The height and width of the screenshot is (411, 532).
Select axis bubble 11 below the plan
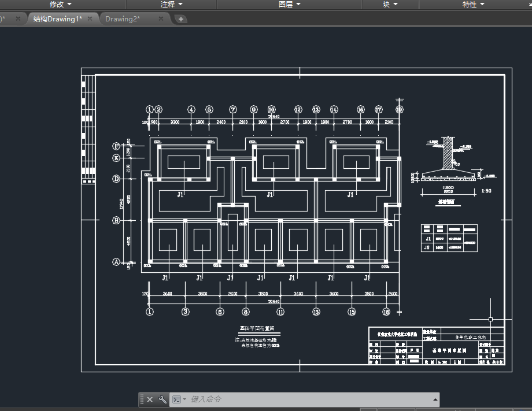[280, 312]
